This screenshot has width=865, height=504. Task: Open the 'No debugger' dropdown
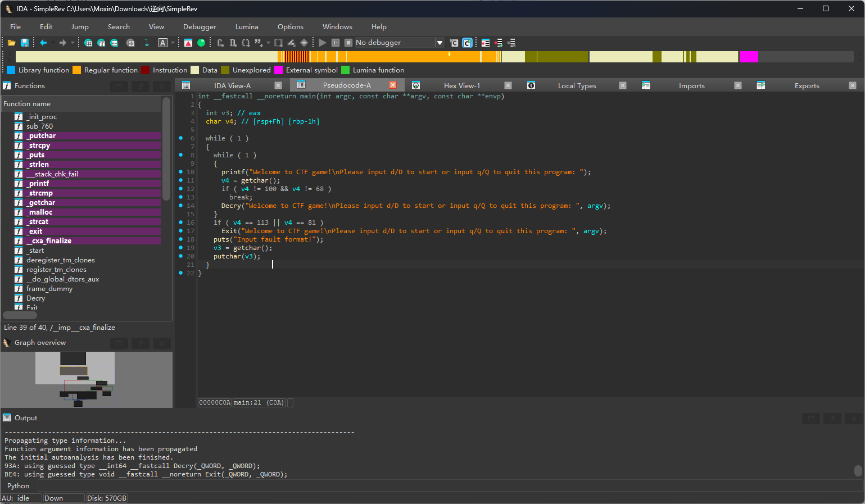[440, 43]
